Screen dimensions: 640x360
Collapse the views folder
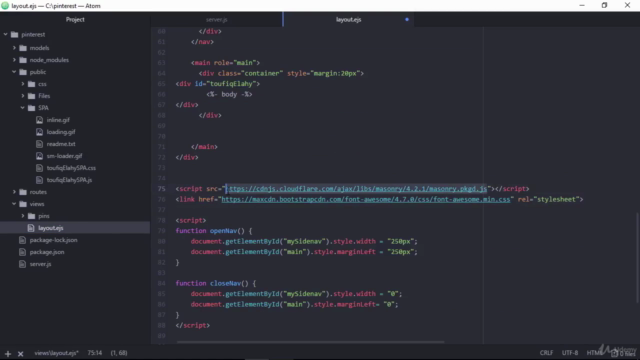point(14,204)
